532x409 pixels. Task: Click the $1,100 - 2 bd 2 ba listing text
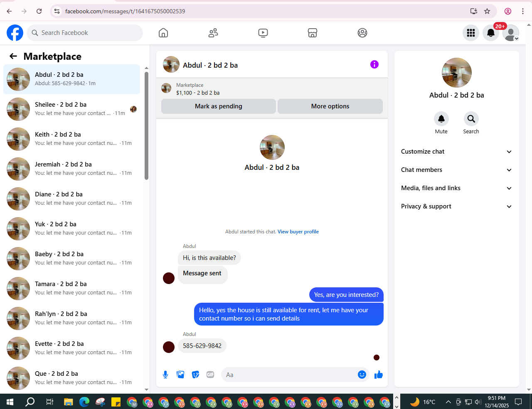pyautogui.click(x=198, y=93)
